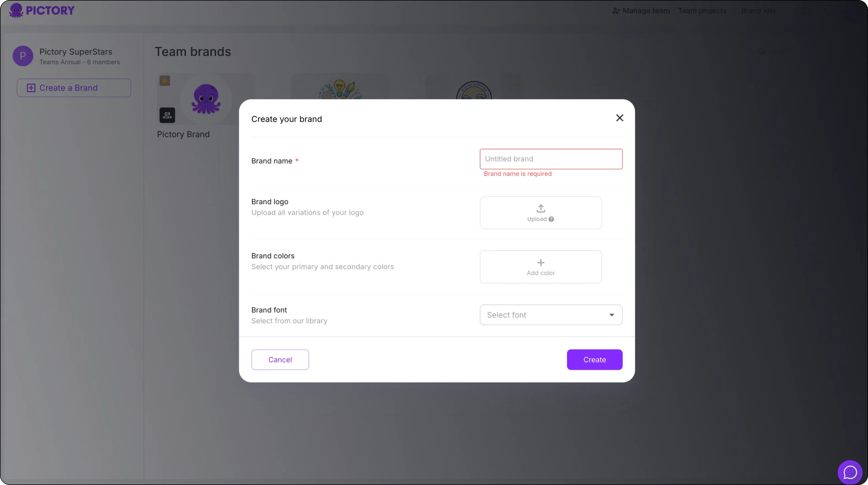The width and height of the screenshot is (868, 485).
Task: Click the upload arrow icon for brand logo
Action: point(541,208)
